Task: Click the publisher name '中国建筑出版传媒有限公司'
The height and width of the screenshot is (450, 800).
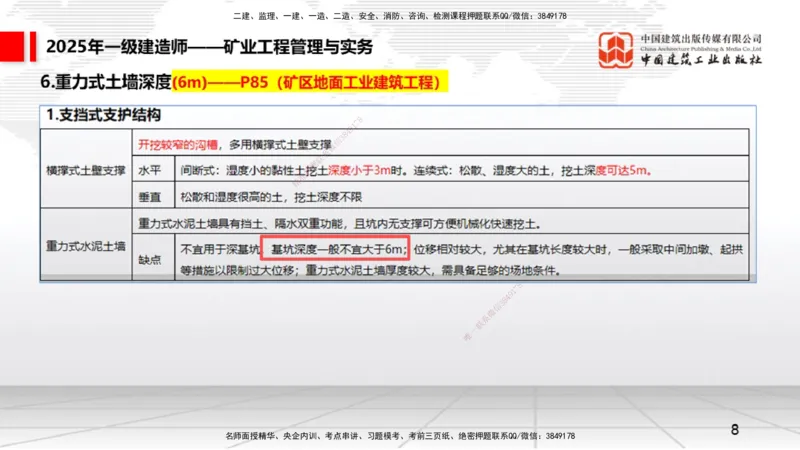Action: [x=701, y=39]
